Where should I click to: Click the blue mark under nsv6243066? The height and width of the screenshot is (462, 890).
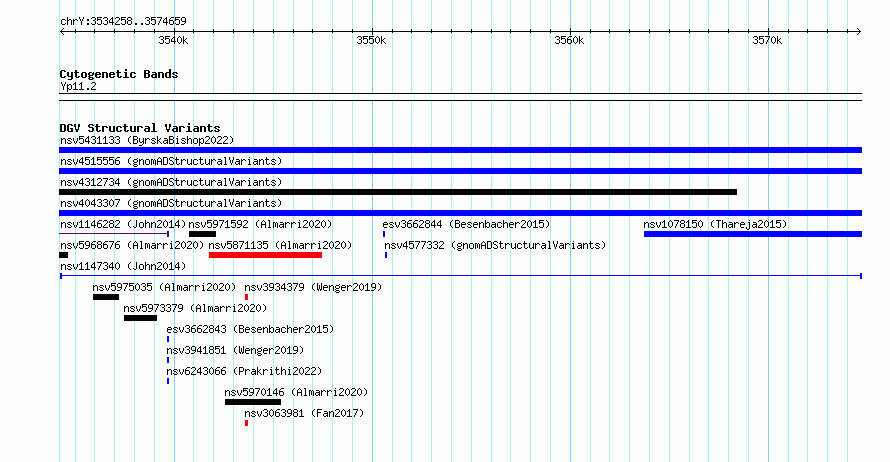point(168,381)
